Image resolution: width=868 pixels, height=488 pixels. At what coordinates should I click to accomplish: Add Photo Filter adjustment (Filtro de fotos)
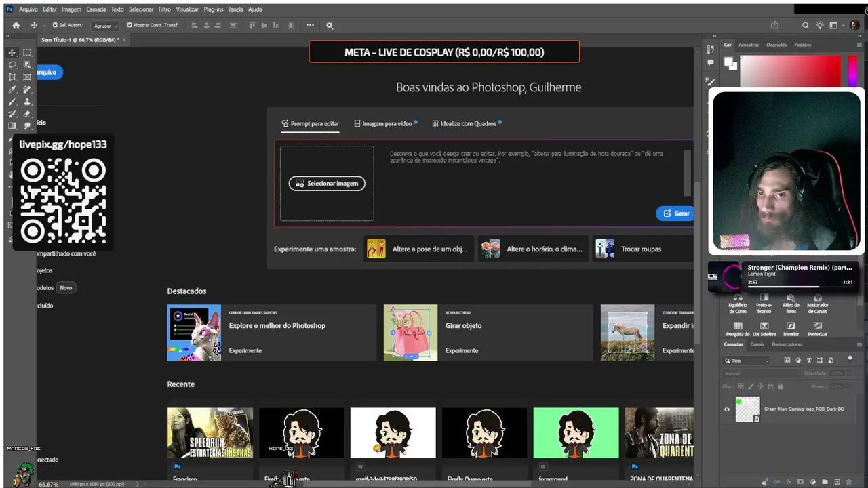tap(791, 304)
